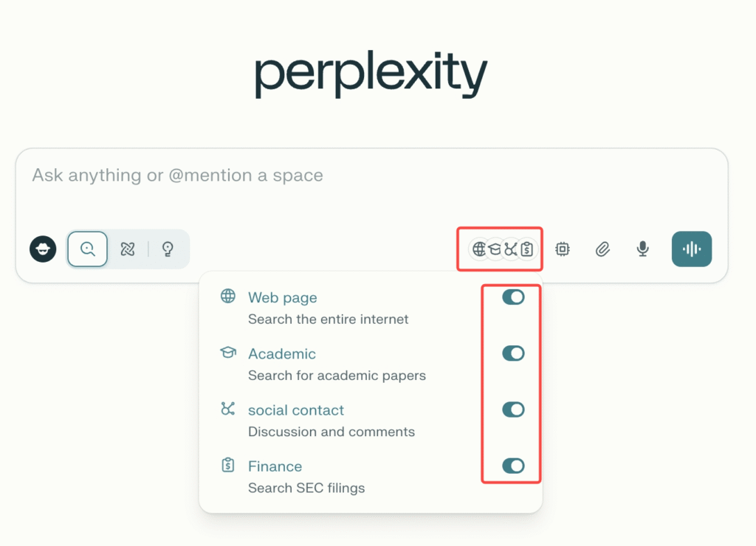Click the paperclip attach file icon
Image resolution: width=756 pixels, height=546 pixels.
pos(602,249)
